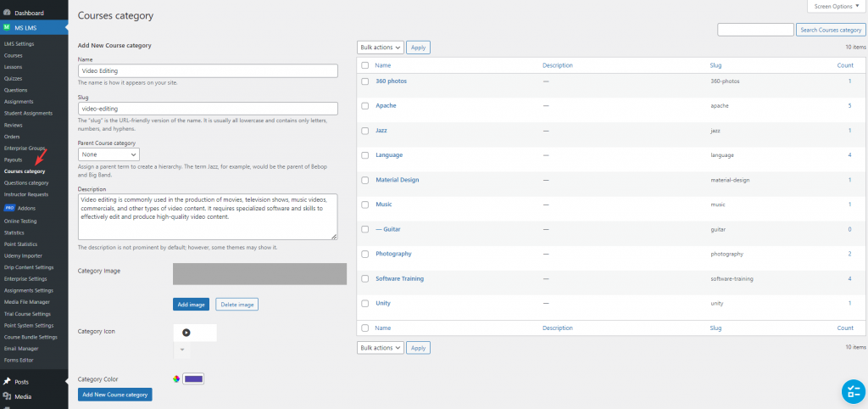This screenshot has width=868, height=409.
Task: Open Email Manager menu item
Action: point(21,349)
